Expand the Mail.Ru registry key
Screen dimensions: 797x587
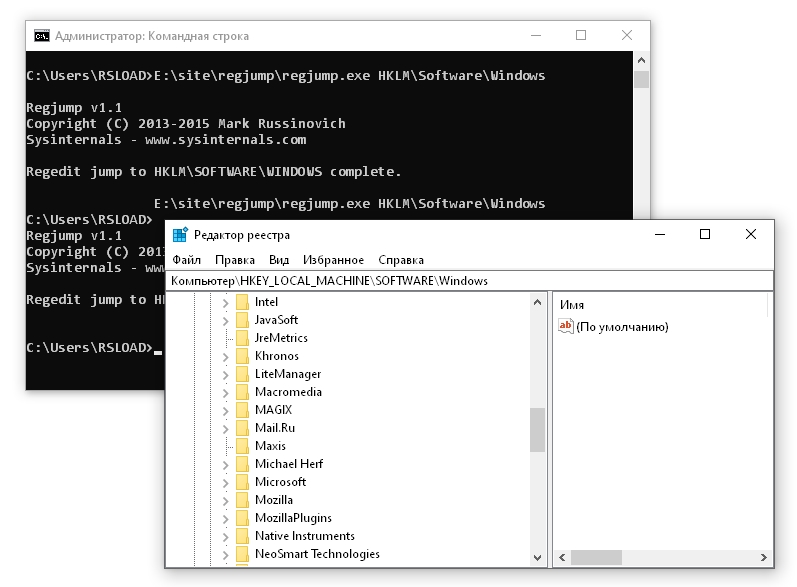pos(226,429)
